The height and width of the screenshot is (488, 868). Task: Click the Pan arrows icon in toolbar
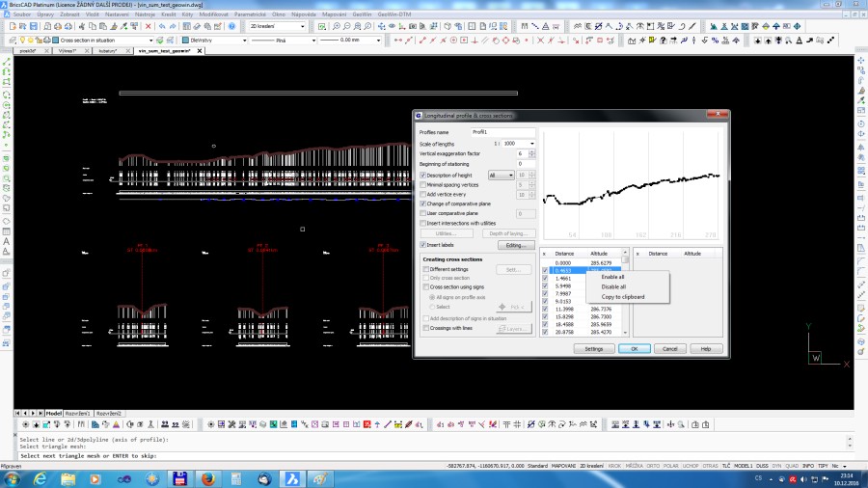tap(381, 26)
